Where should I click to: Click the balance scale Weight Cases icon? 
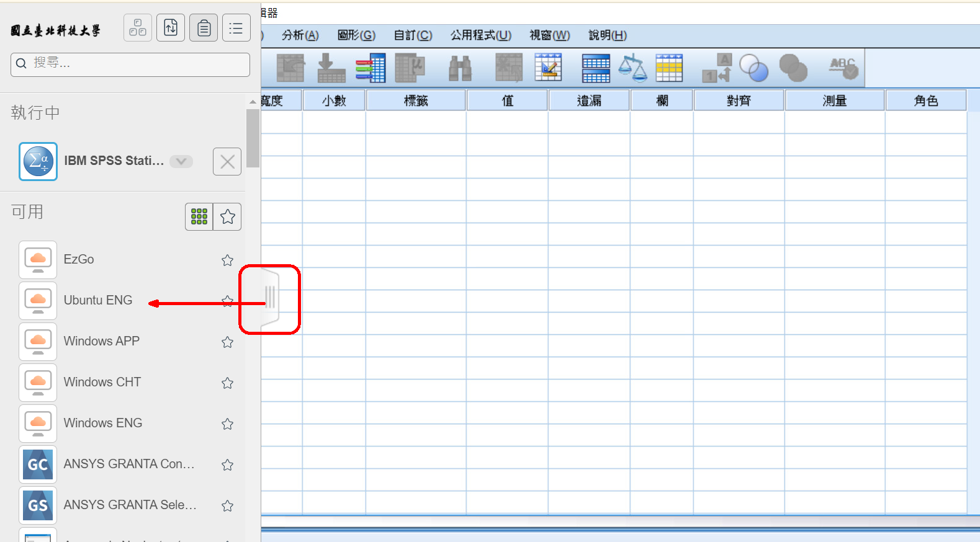coord(632,68)
